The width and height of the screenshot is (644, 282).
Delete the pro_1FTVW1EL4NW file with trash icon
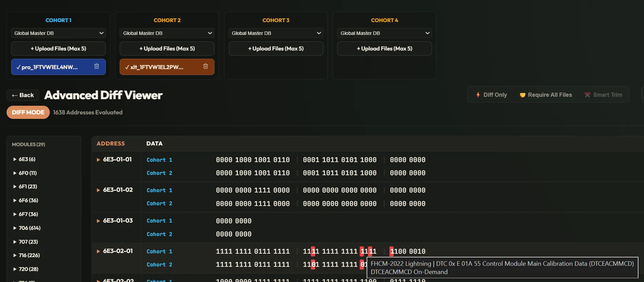[96, 66]
